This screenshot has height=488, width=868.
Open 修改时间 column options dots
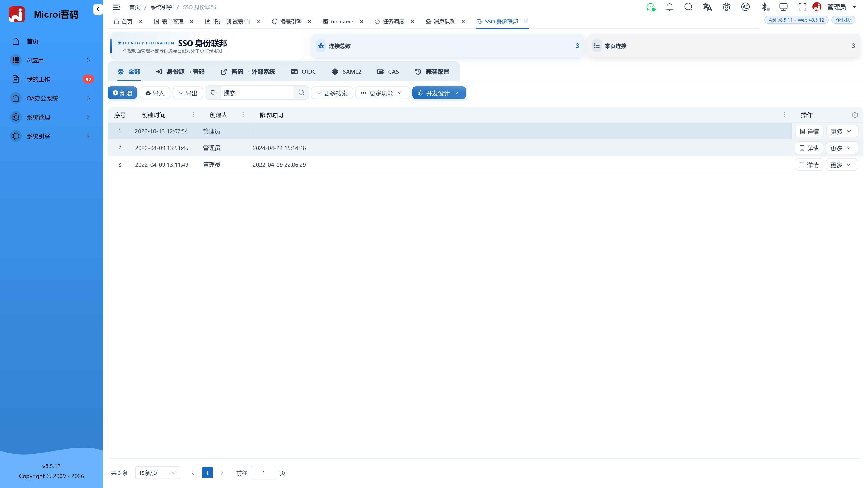point(784,115)
